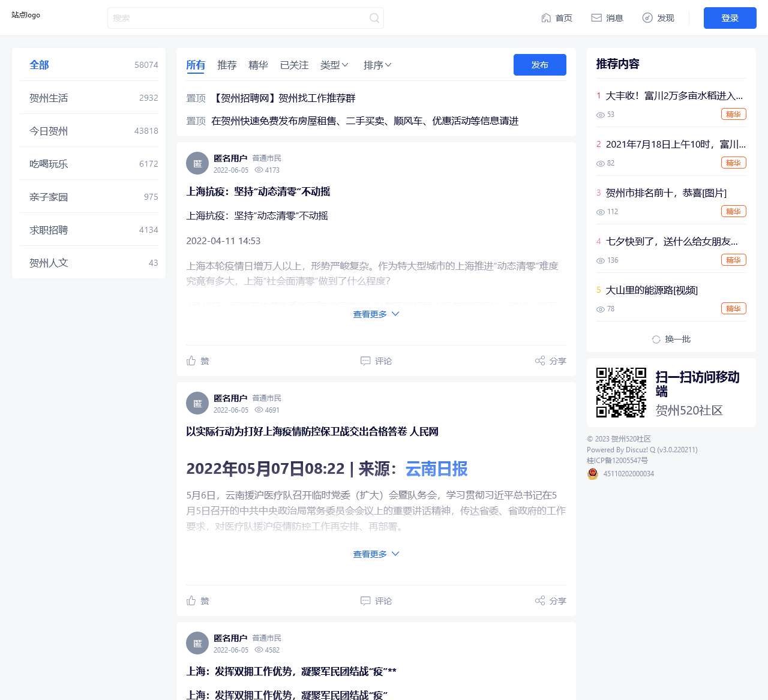Click the 45110202000034 police record number

pyautogui.click(x=629, y=474)
